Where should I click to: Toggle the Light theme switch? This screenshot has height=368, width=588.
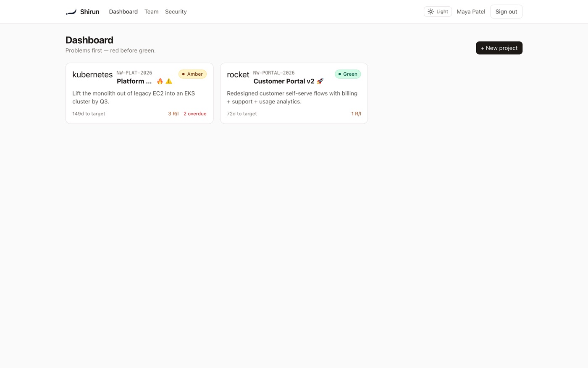(x=438, y=12)
